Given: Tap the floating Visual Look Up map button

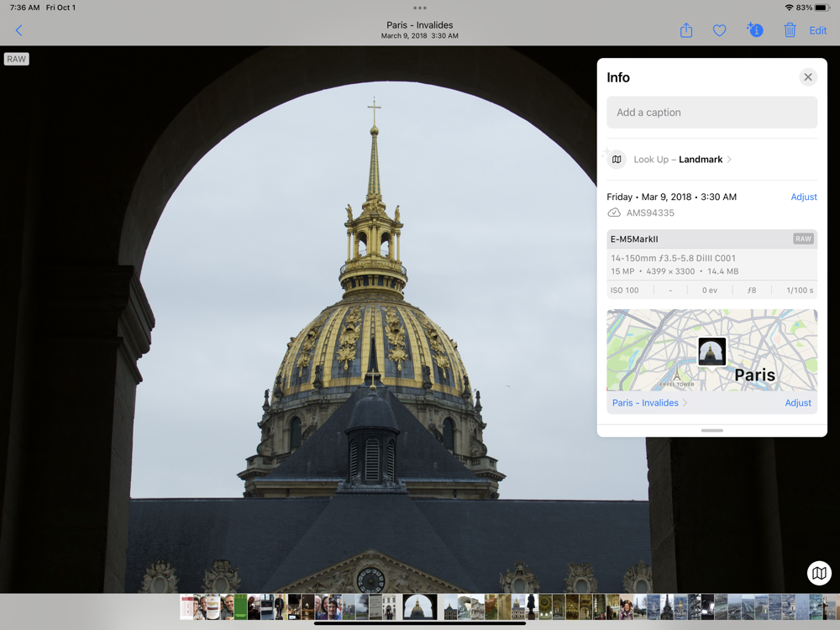Looking at the screenshot, I should tap(819, 573).
